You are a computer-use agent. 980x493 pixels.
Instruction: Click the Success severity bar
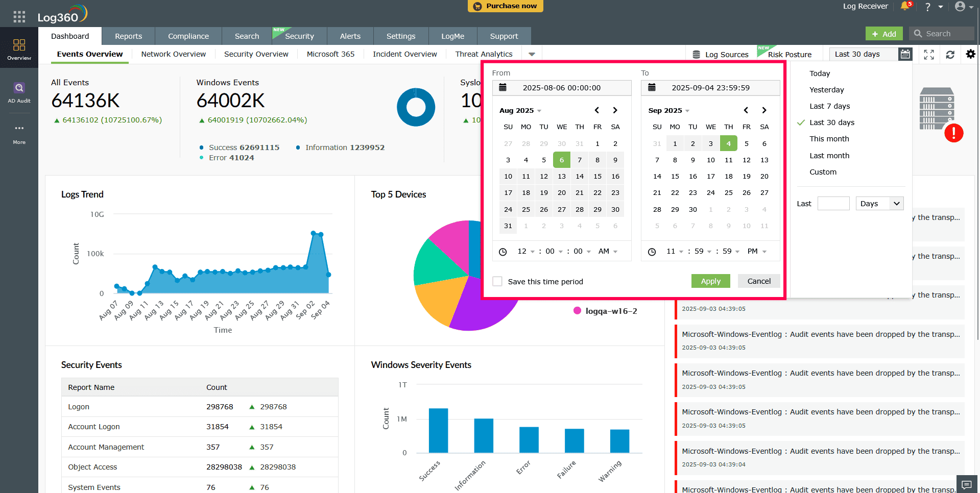tap(438, 430)
